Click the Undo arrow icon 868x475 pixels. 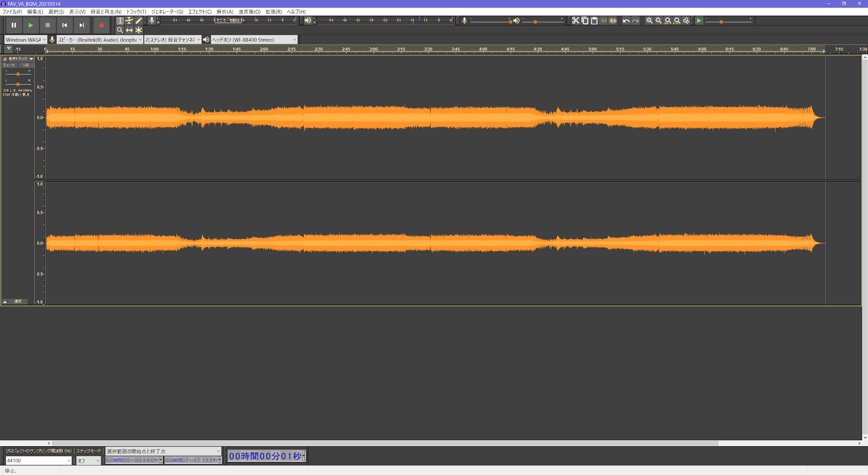(626, 20)
